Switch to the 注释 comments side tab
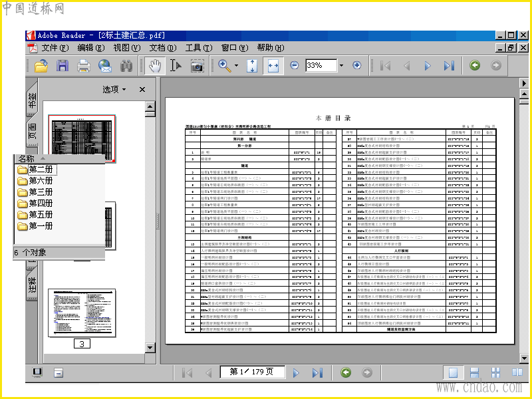This screenshot has height=399, width=532. [32, 285]
